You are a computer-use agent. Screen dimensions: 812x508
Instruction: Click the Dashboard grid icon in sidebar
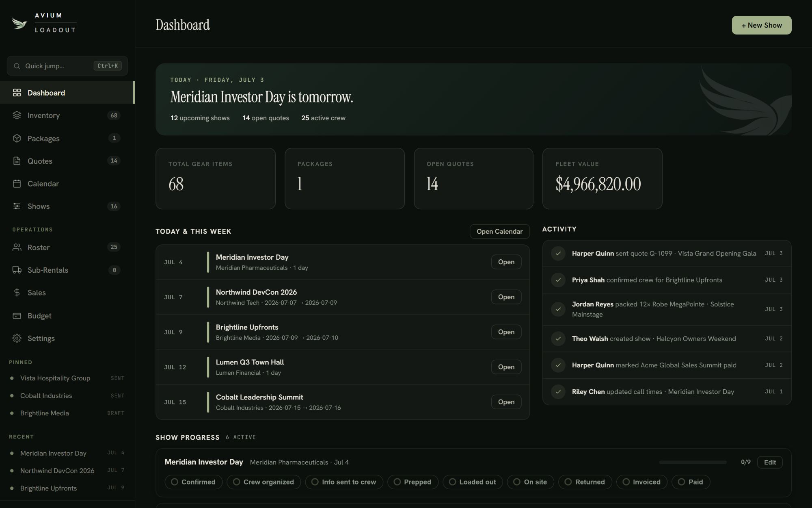[x=17, y=93]
